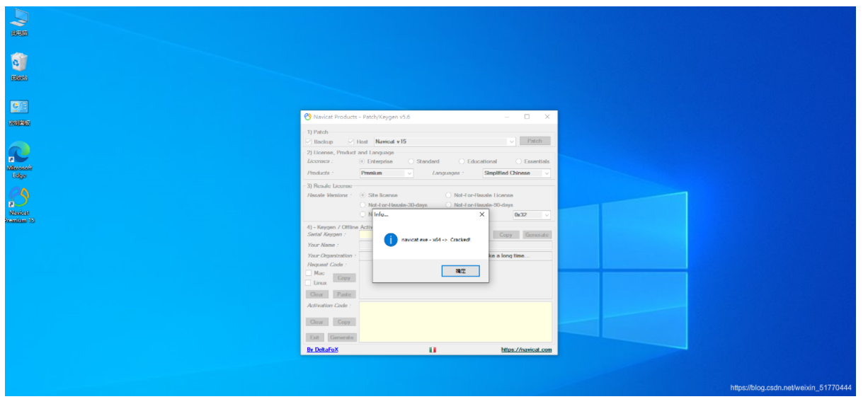Open the Control Panel desktop icon (控制面板)
868x404 pixels.
[x=19, y=112]
